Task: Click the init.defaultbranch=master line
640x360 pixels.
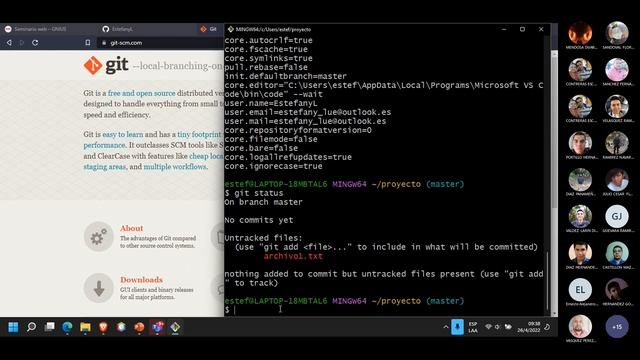Action: [x=285, y=76]
